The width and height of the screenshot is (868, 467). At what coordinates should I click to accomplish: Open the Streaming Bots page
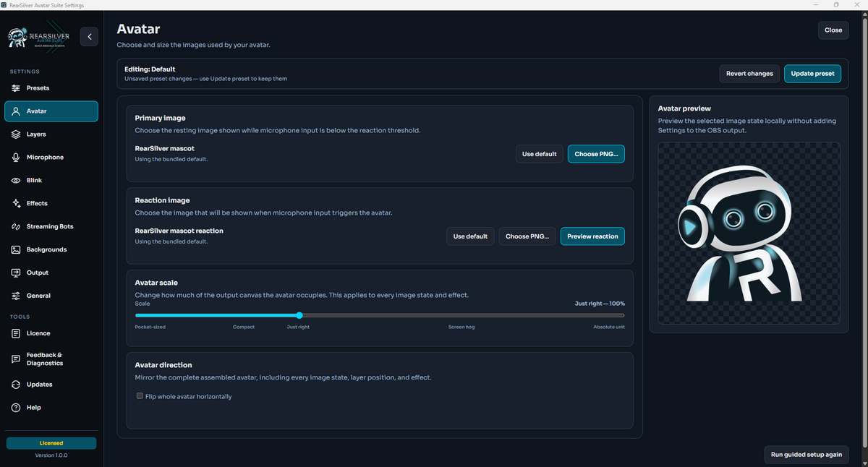coord(51,227)
